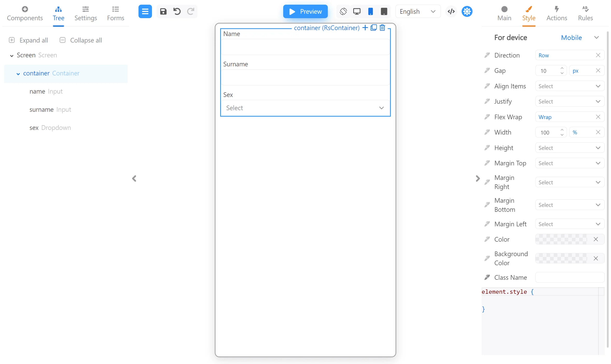Switch to the Actions tab
The image size is (611, 364).
pyautogui.click(x=557, y=13)
